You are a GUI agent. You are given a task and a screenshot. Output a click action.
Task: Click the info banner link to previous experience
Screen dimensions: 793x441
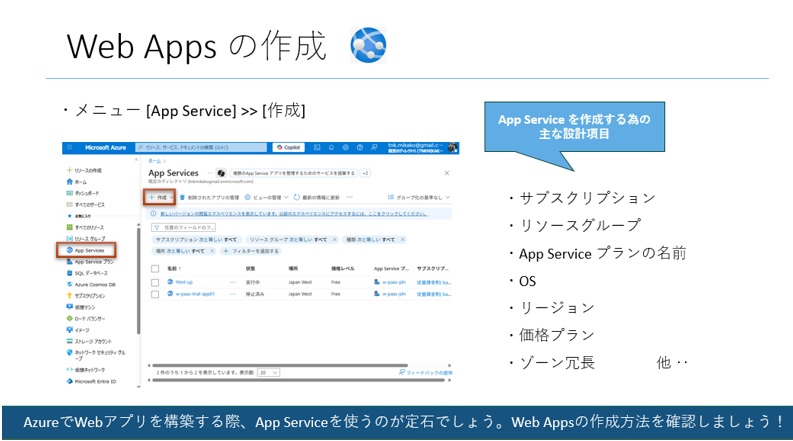click(294, 214)
